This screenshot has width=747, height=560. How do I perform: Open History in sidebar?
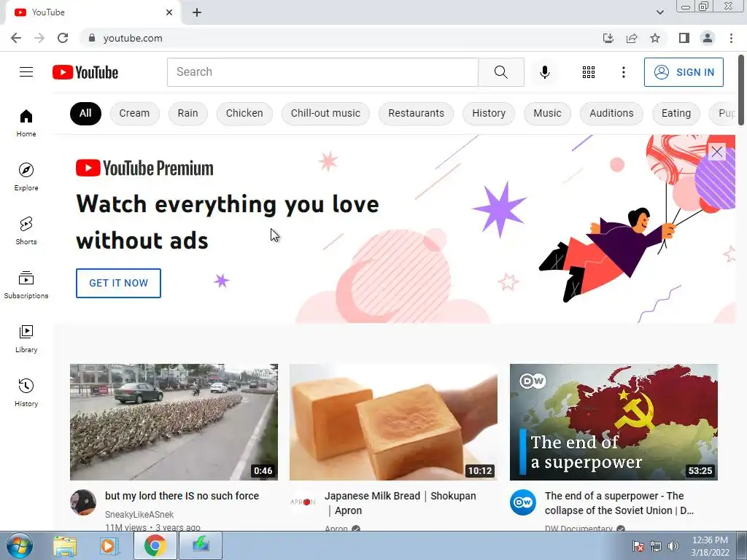tap(26, 392)
